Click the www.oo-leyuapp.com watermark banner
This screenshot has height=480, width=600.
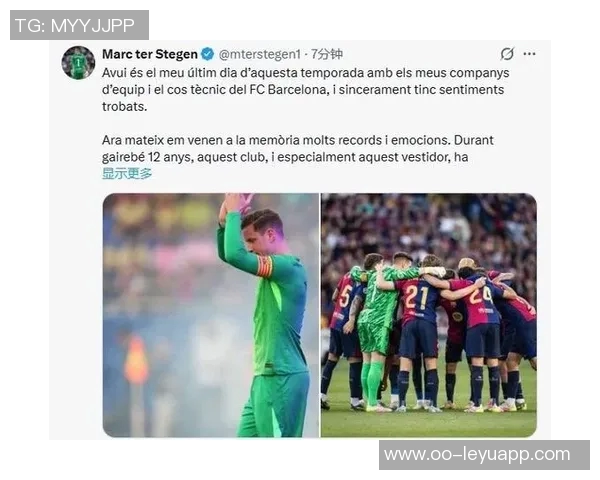[484, 455]
